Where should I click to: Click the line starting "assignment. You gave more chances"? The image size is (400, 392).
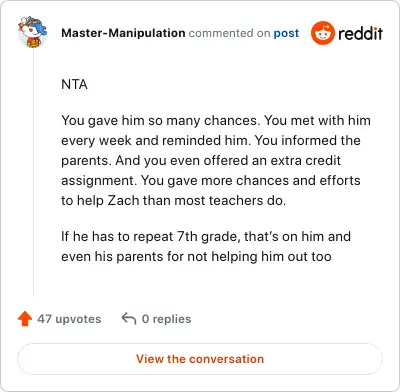[x=211, y=180]
